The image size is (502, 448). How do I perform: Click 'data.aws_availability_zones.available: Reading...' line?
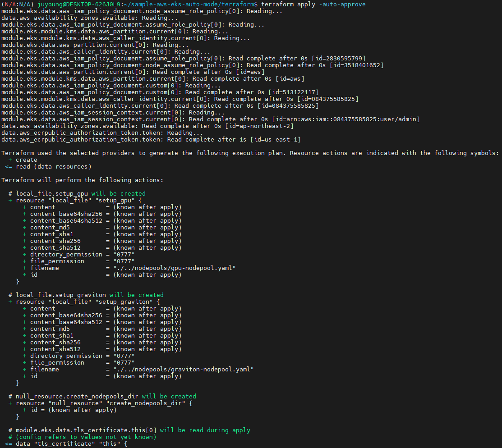(89, 18)
